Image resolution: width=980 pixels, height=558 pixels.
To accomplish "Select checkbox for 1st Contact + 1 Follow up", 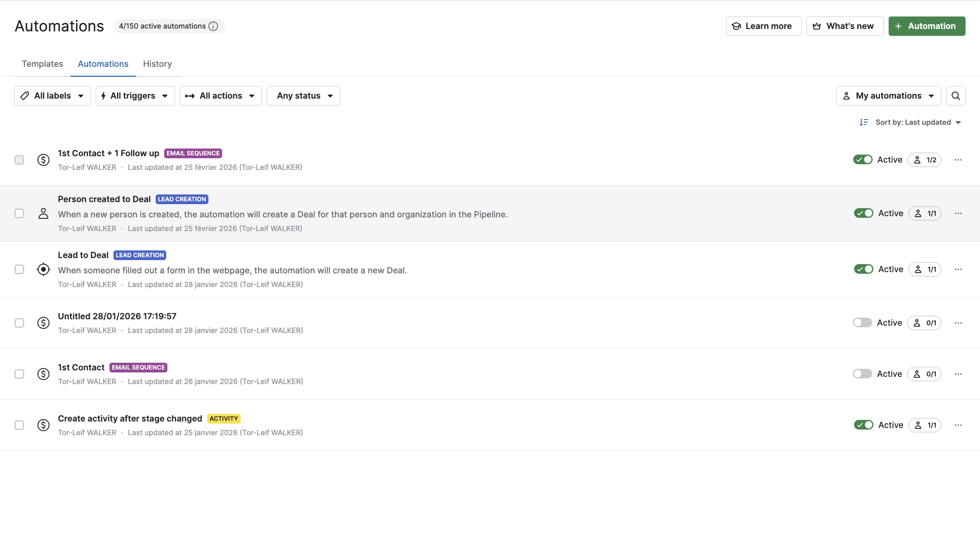I will click(x=19, y=160).
